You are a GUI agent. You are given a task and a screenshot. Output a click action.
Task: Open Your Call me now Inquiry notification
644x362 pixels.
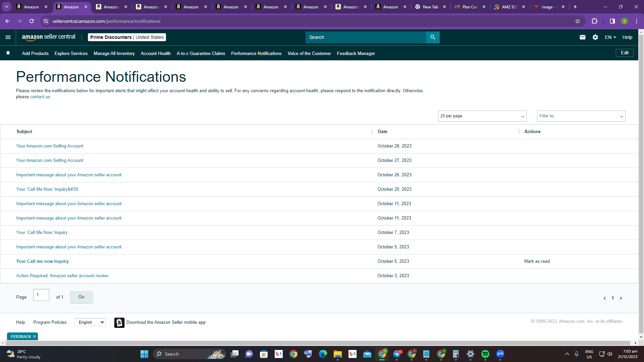pyautogui.click(x=43, y=261)
